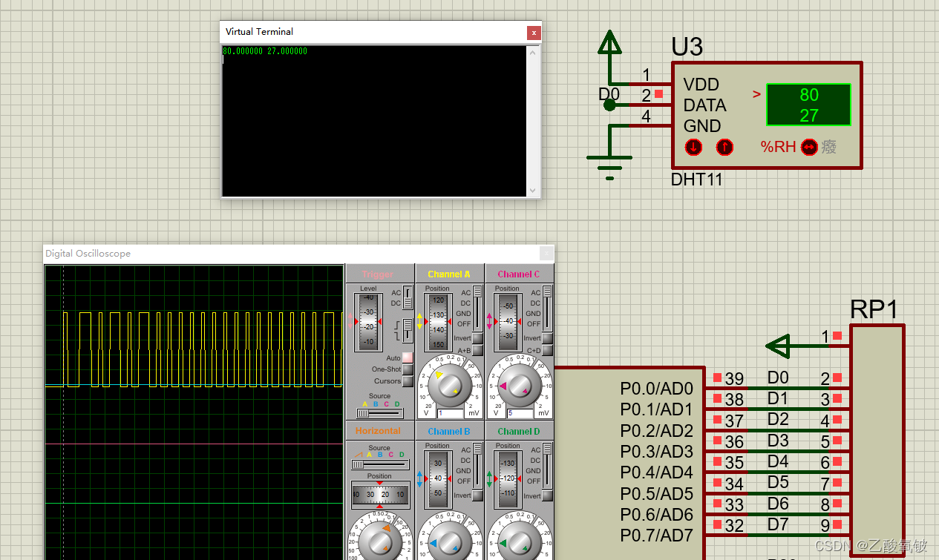Close the Virtual Terminal window
Screen dimensions: 939x560
pyautogui.click(x=533, y=33)
